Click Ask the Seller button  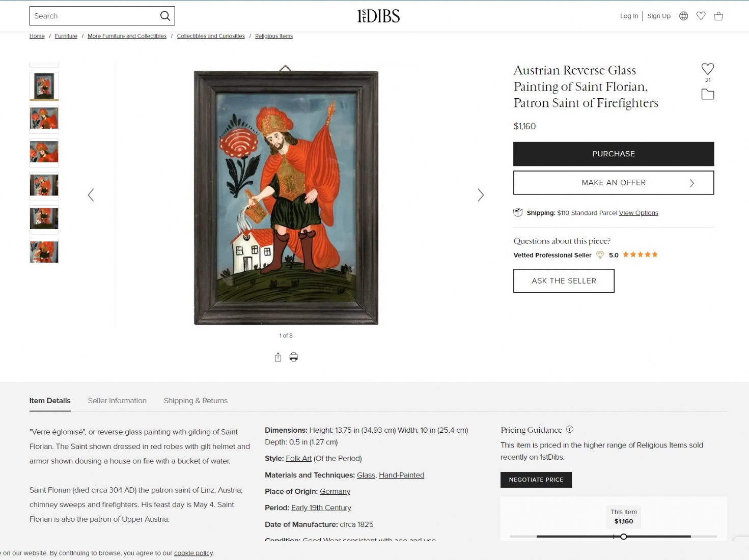click(564, 281)
